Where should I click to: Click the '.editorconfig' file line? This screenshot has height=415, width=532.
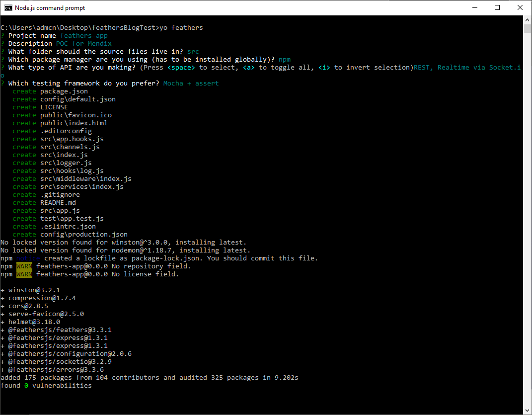(52, 131)
